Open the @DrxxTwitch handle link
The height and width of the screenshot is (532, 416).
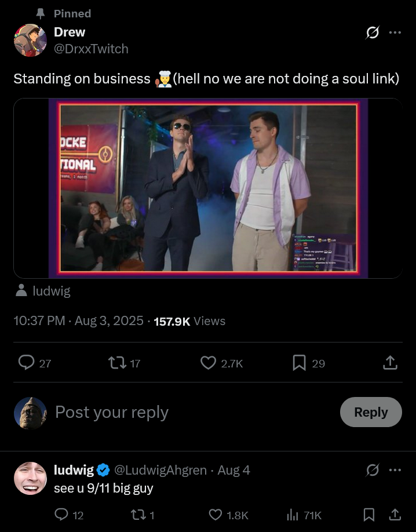pos(91,49)
